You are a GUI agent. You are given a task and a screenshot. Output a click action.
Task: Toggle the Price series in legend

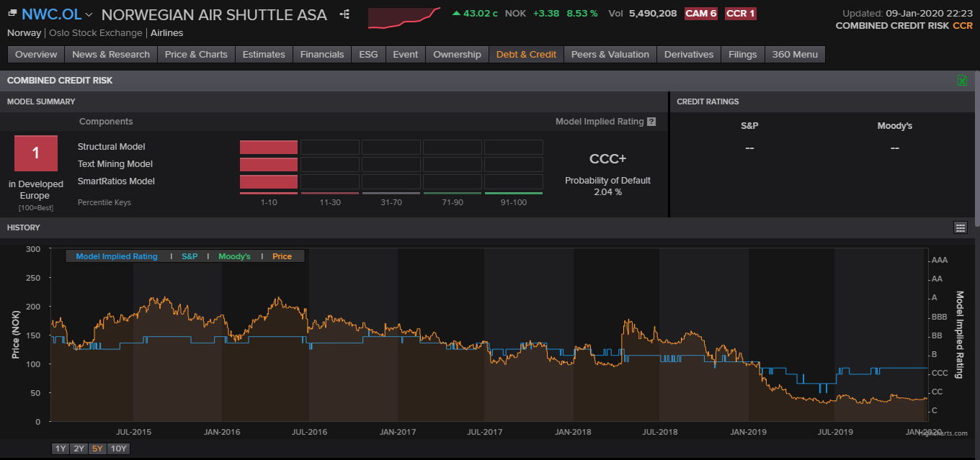tap(282, 256)
